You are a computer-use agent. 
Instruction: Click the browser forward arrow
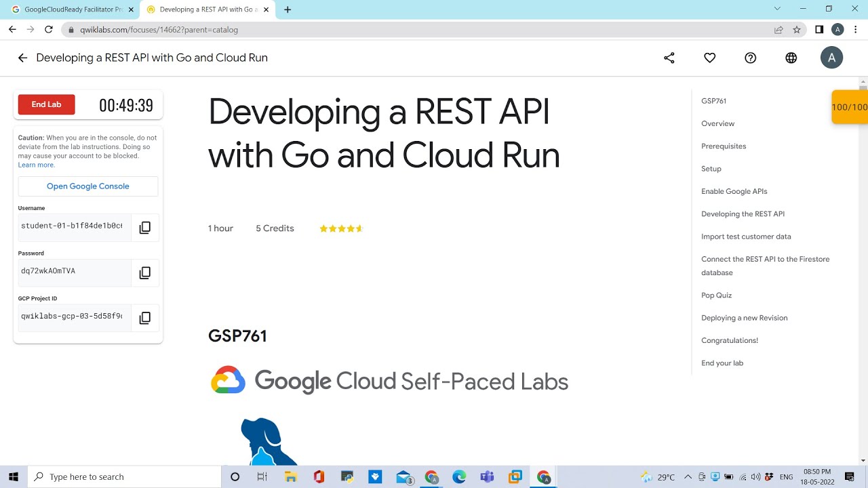point(31,30)
